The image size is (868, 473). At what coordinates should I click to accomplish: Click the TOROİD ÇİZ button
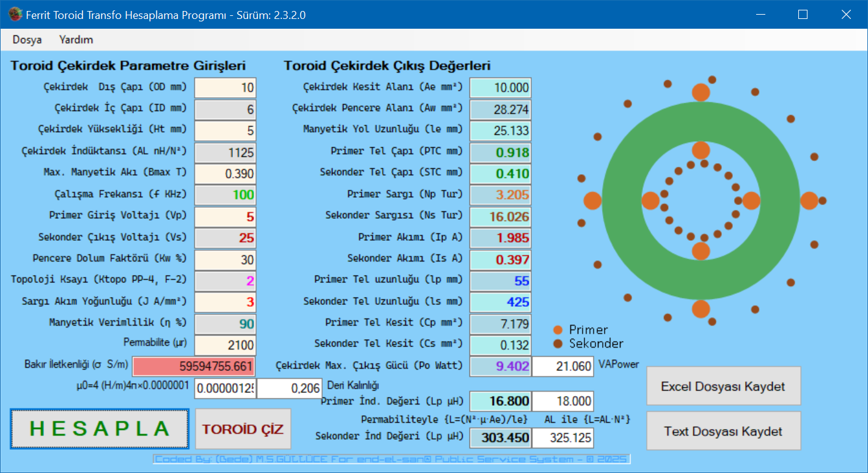[243, 429]
